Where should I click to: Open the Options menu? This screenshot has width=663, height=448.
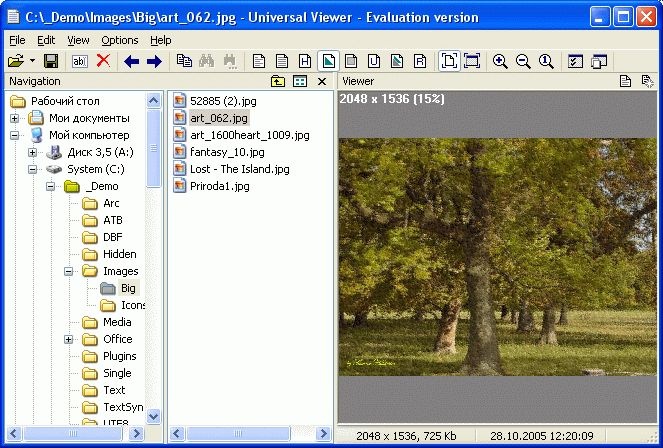pyautogui.click(x=120, y=40)
